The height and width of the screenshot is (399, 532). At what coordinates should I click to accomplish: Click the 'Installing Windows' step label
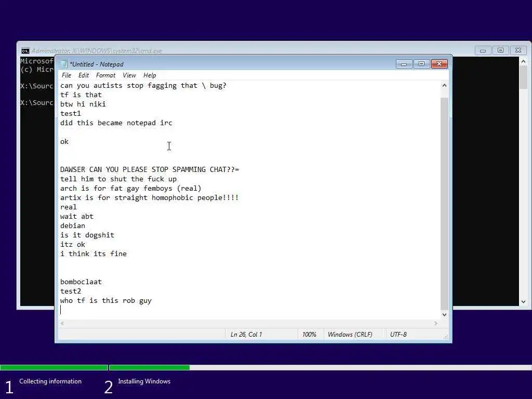click(x=144, y=381)
